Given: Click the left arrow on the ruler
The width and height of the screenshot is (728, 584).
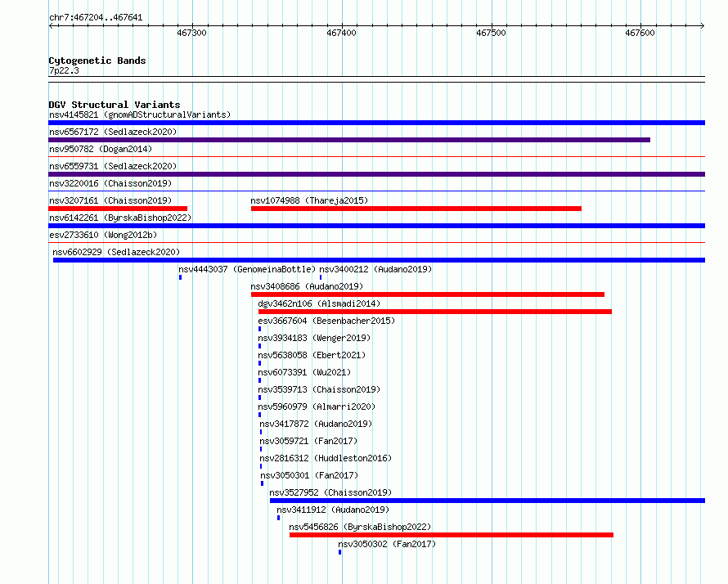Looking at the screenshot, I should [52, 26].
